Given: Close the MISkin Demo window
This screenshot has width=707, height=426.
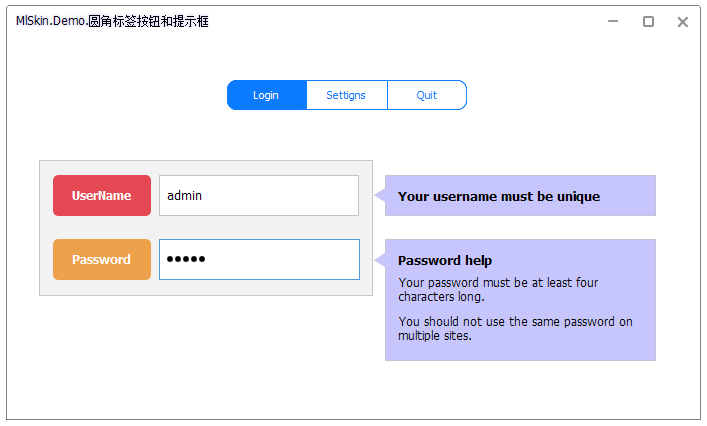Looking at the screenshot, I should tap(683, 21).
